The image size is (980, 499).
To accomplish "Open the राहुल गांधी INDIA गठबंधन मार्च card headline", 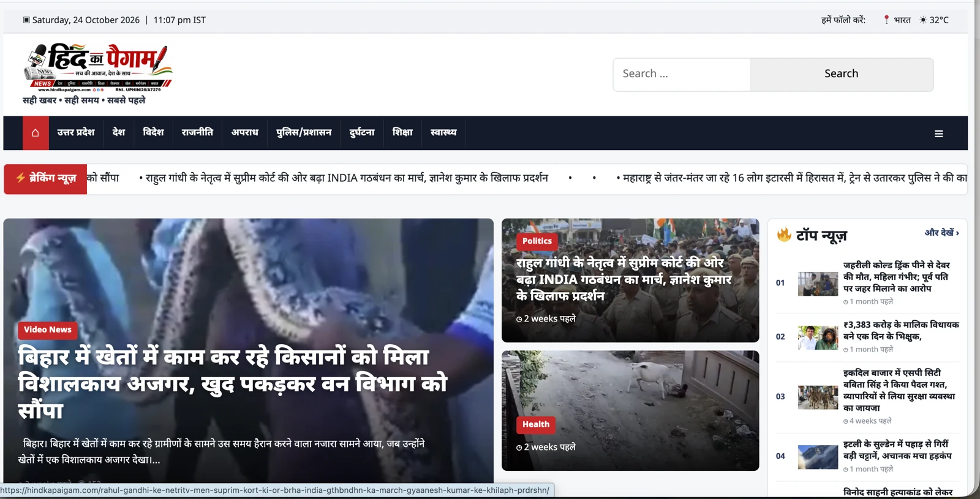I will tap(624, 279).
